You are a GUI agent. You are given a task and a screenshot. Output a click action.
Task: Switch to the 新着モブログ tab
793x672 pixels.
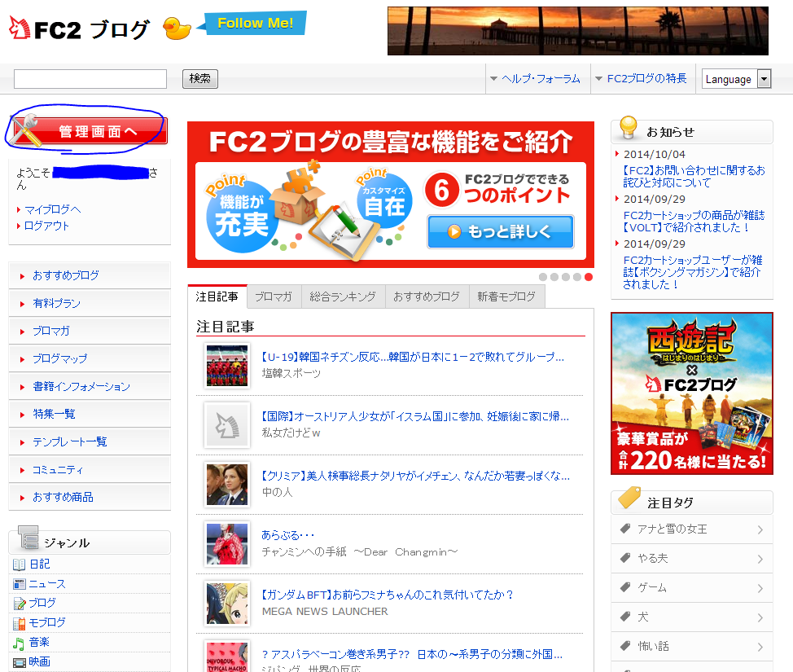506,296
